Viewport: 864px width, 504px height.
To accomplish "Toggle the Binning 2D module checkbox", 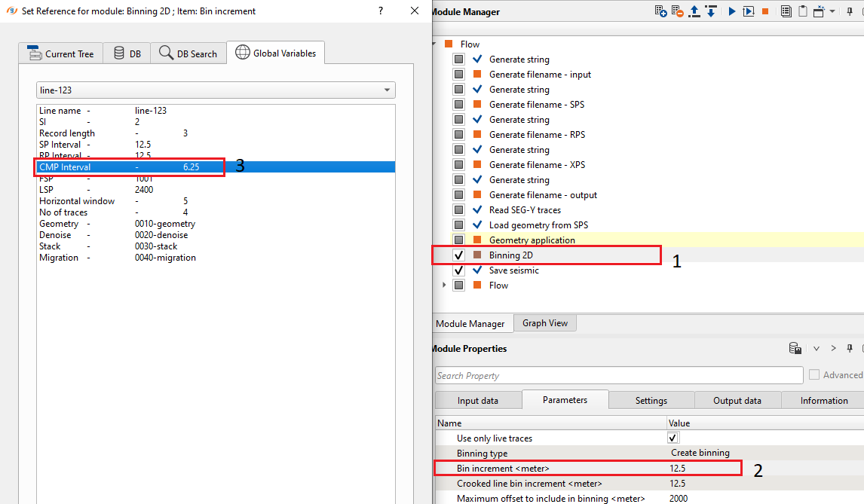I will [x=459, y=255].
